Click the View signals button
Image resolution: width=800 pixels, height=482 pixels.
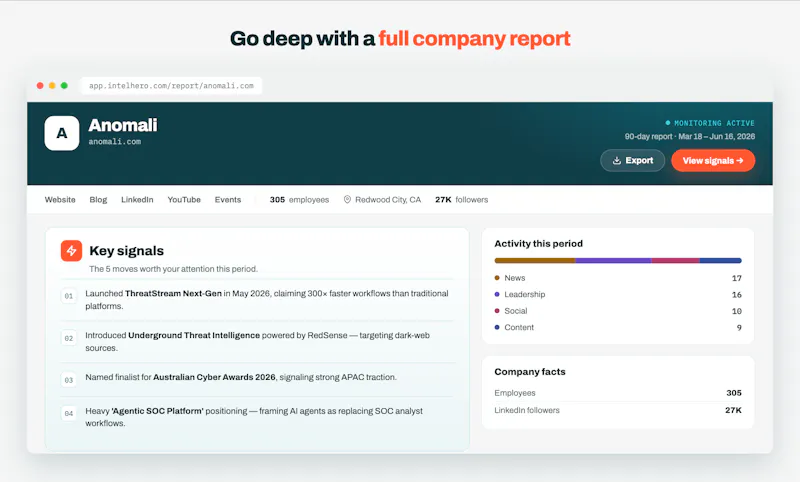coord(713,161)
